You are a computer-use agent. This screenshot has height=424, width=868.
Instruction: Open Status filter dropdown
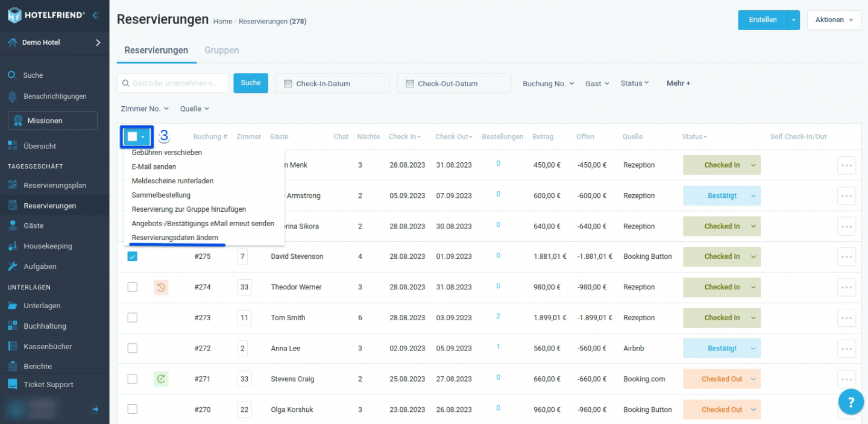(x=635, y=83)
